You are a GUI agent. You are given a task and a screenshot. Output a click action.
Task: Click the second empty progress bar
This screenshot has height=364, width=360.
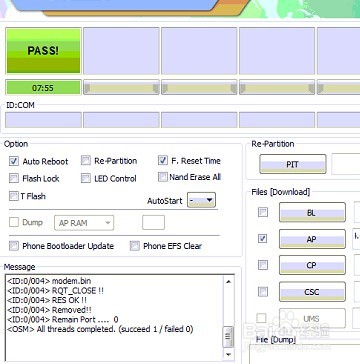tap(199, 87)
